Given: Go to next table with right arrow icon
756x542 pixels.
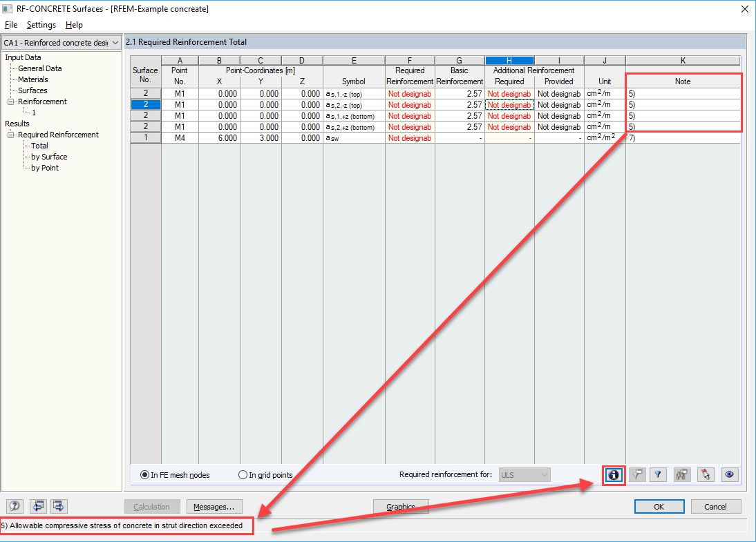Looking at the screenshot, I should coord(59,506).
